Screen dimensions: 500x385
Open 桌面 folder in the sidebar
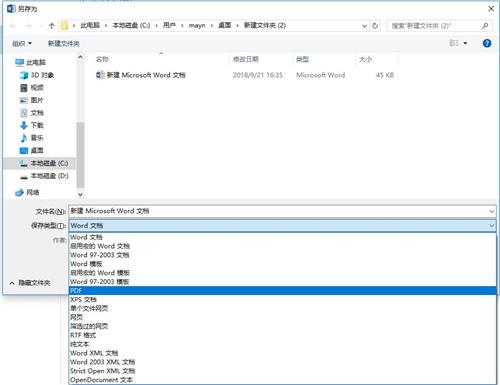point(32,150)
